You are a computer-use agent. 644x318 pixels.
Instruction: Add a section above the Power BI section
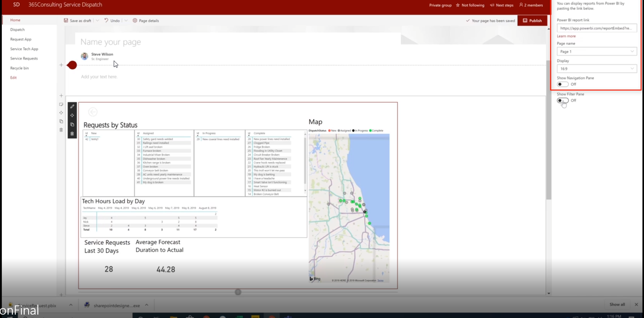point(61,96)
